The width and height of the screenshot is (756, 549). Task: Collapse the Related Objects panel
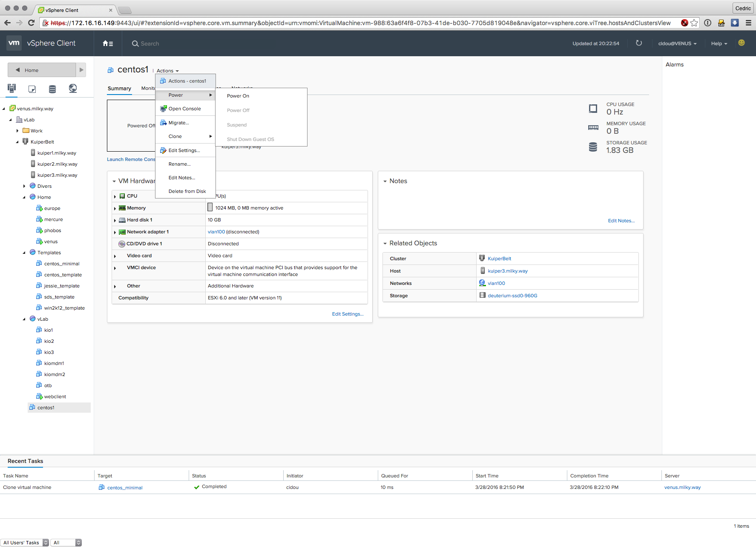point(385,244)
